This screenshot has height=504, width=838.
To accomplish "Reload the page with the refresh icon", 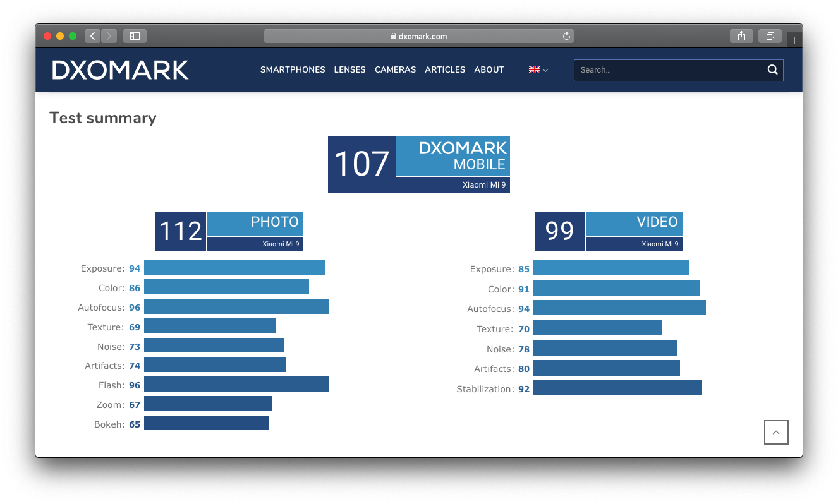I will click(x=566, y=36).
